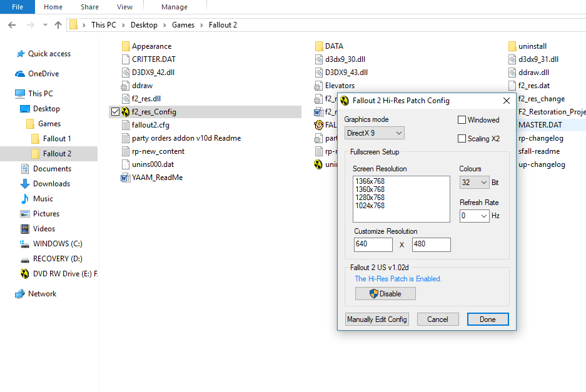
Task: Select This PC monitor icon in sidebar
Action: (x=20, y=93)
